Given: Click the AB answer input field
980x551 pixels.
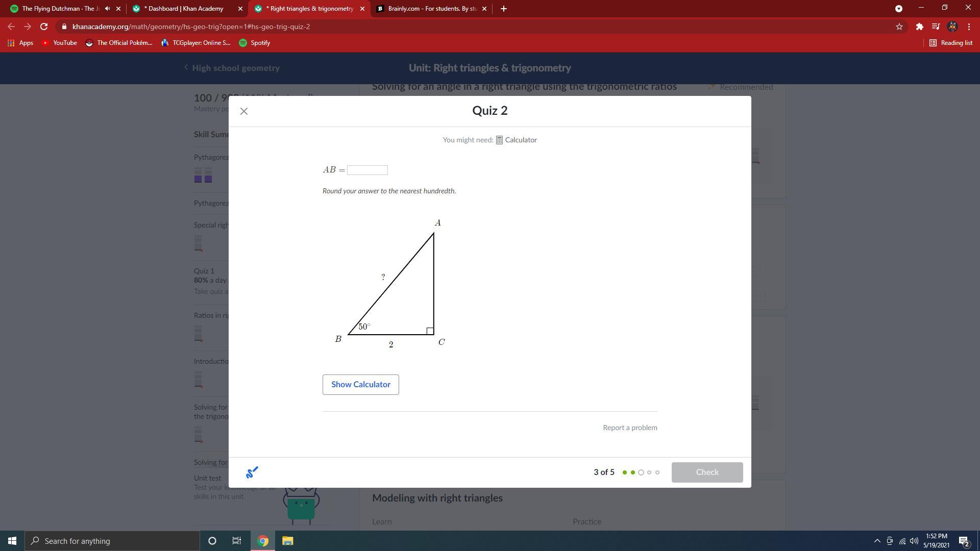Looking at the screenshot, I should coord(367,170).
